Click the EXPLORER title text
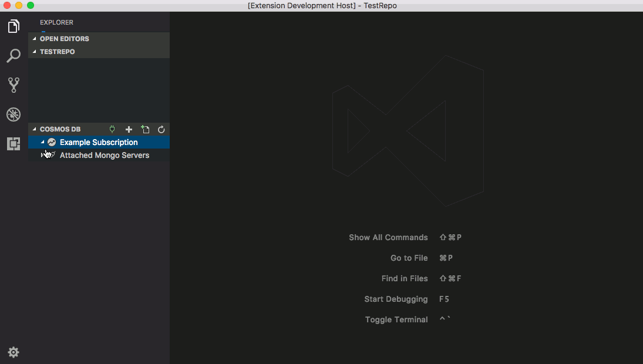Screen dimensions: 643x364 pyautogui.click(x=56, y=22)
